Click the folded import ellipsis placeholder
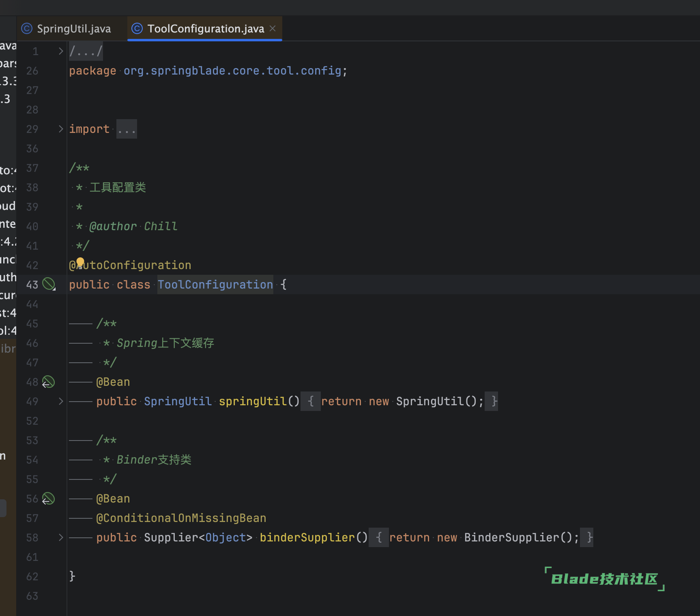 127,129
